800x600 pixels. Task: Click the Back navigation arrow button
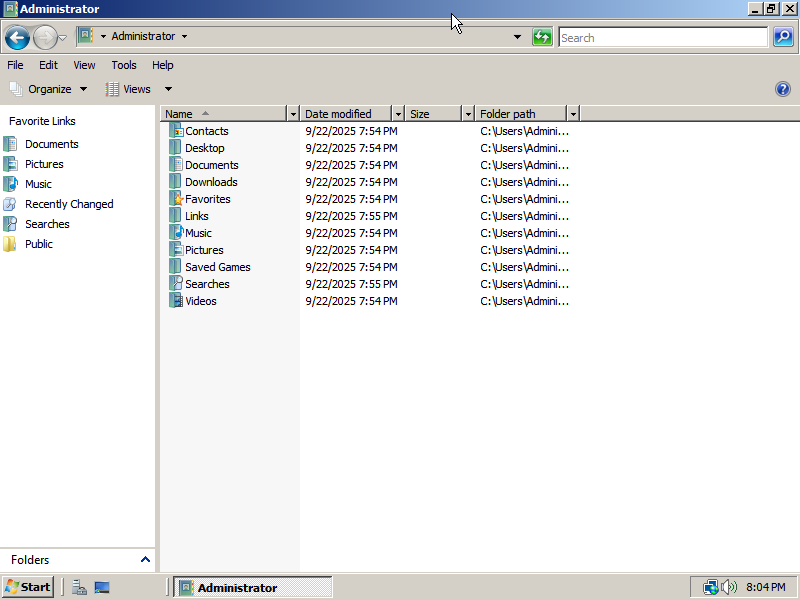coord(17,38)
